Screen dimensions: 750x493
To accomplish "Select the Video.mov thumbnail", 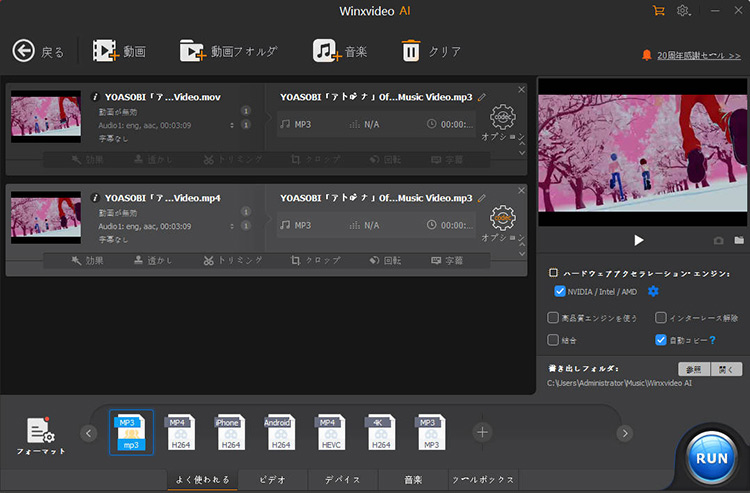I will coord(46,116).
